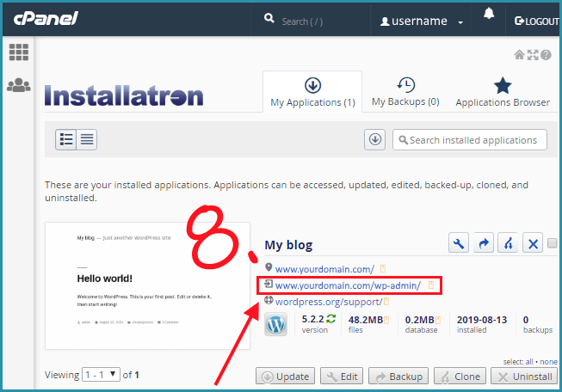Open the username account dropdown
The height and width of the screenshot is (392, 562).
click(422, 21)
